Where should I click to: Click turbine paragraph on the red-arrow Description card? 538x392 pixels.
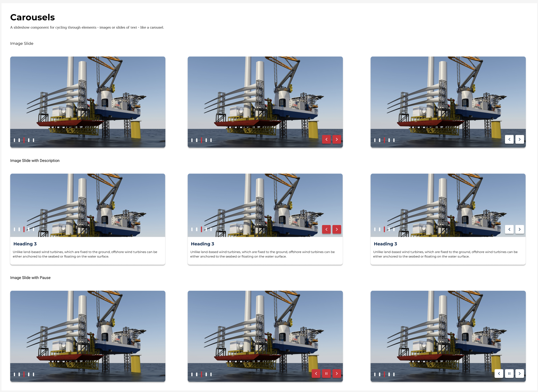[263, 254]
